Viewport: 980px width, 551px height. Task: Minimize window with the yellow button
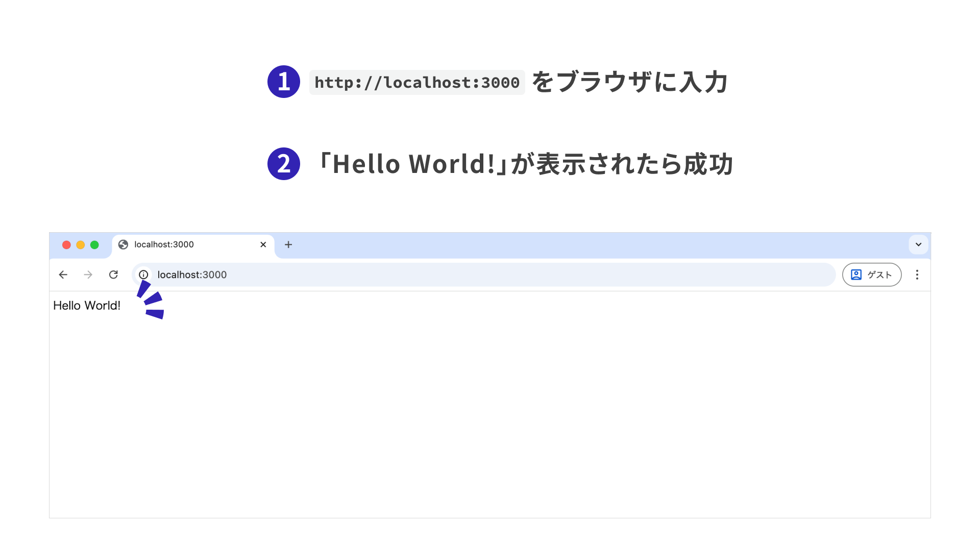click(x=81, y=245)
